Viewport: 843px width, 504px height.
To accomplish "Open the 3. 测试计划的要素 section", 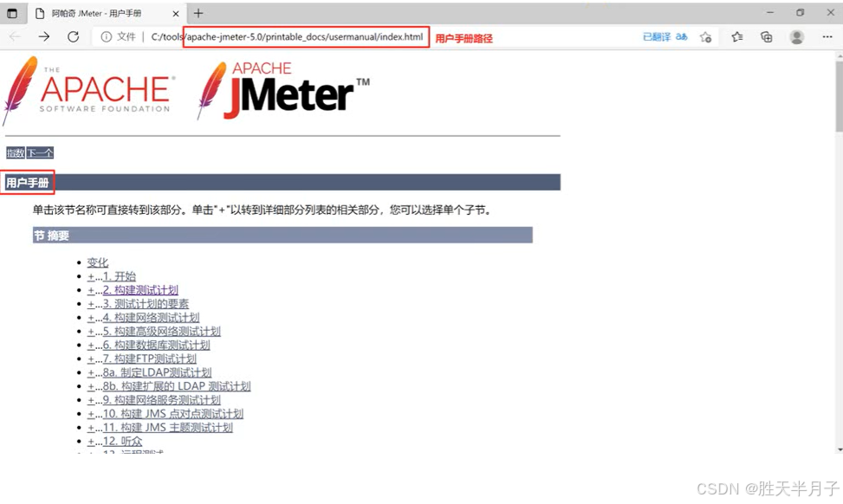I will 146,304.
